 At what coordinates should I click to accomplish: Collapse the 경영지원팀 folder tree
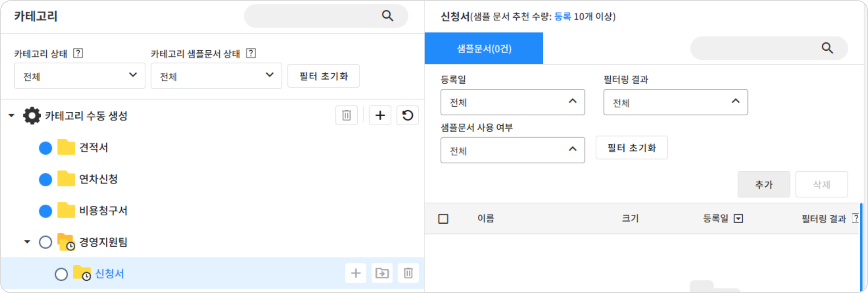click(x=27, y=242)
